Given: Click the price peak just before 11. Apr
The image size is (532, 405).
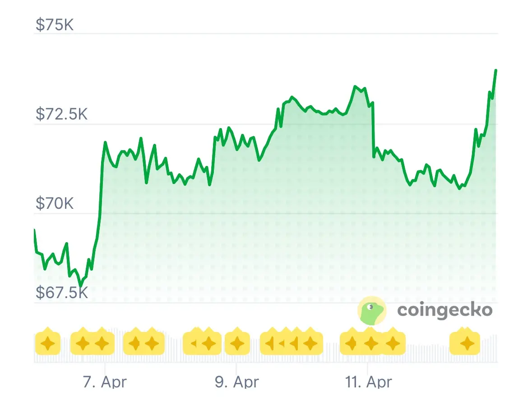Looking at the screenshot, I should tap(355, 86).
